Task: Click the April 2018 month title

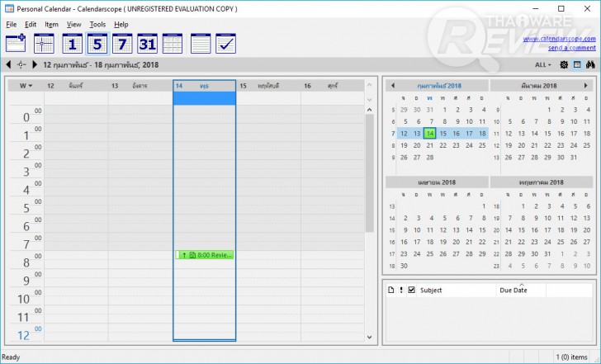Action: pyautogui.click(x=437, y=182)
